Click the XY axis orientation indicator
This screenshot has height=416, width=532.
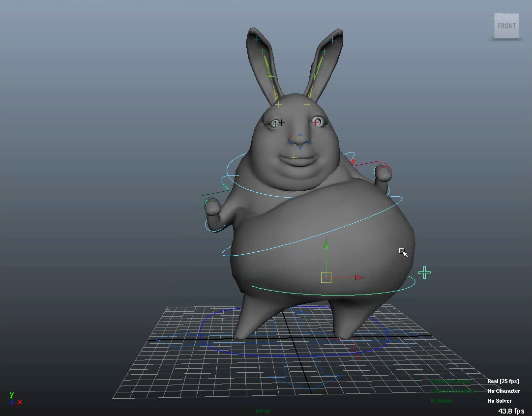(x=15, y=398)
